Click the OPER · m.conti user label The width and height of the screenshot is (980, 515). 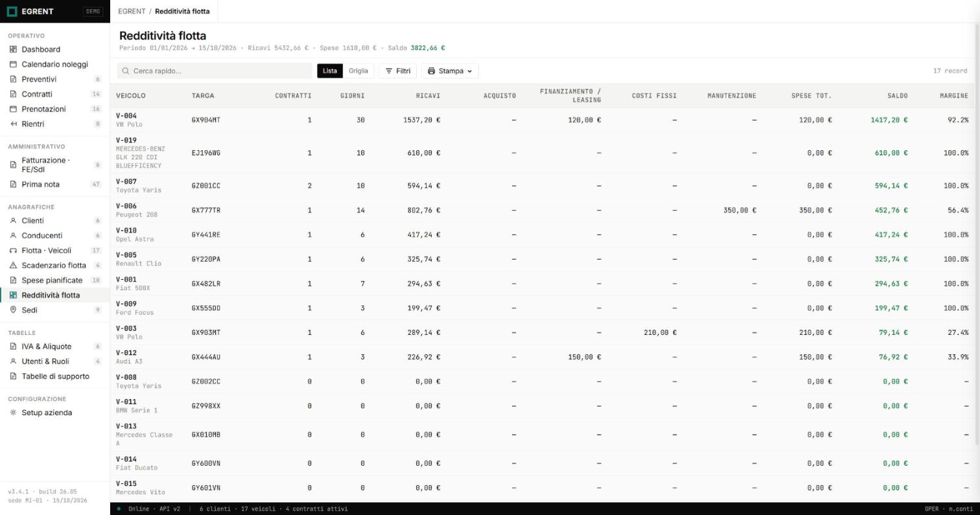coord(949,509)
